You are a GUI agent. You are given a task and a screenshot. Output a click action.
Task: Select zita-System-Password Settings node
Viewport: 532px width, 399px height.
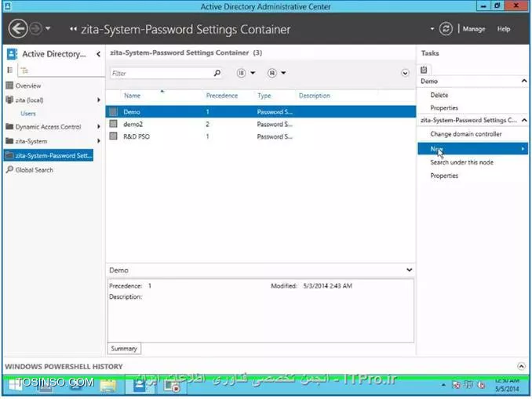click(x=49, y=155)
